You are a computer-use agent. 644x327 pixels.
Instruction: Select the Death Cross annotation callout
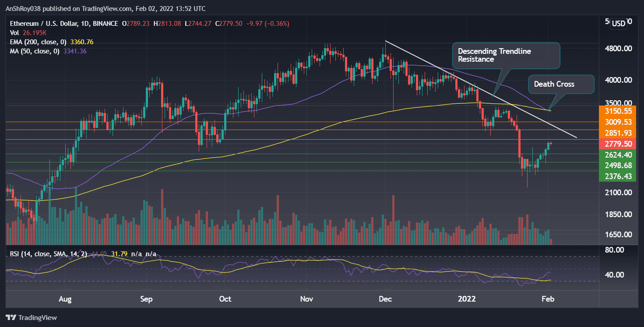[x=561, y=84]
